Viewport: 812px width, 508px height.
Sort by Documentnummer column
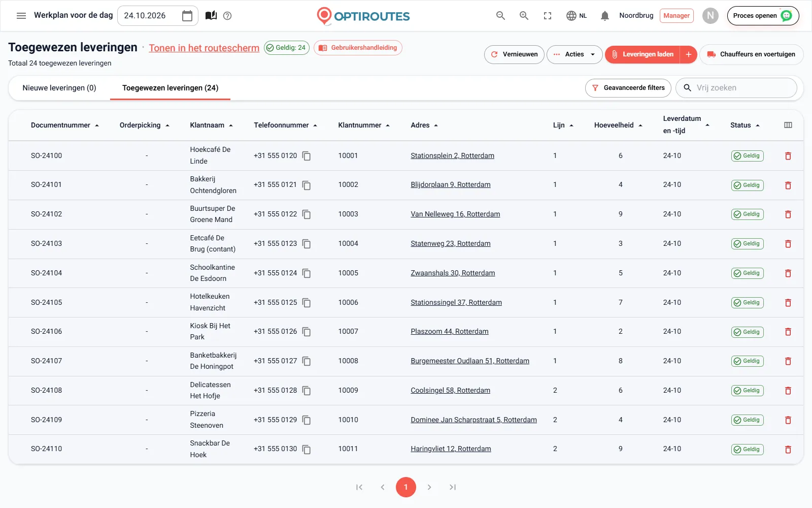point(65,125)
